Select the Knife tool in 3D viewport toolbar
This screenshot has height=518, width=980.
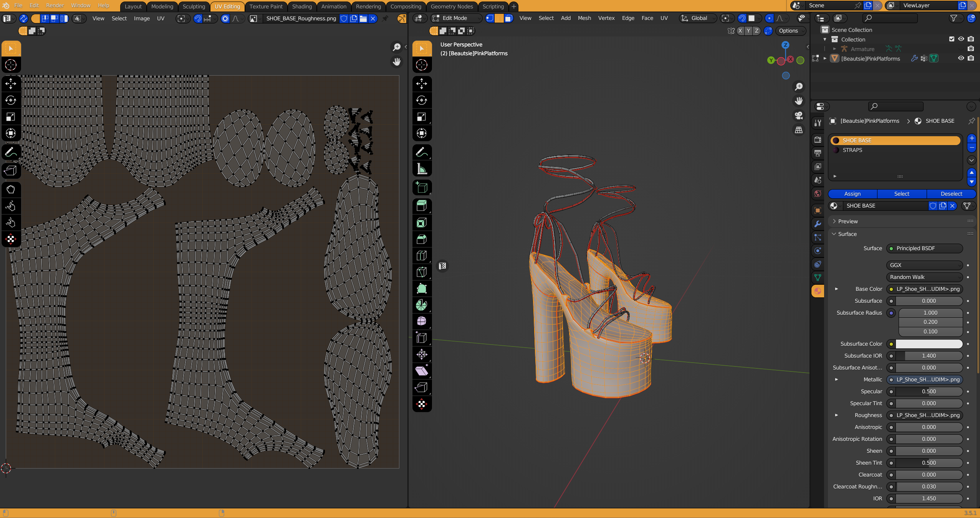click(422, 272)
